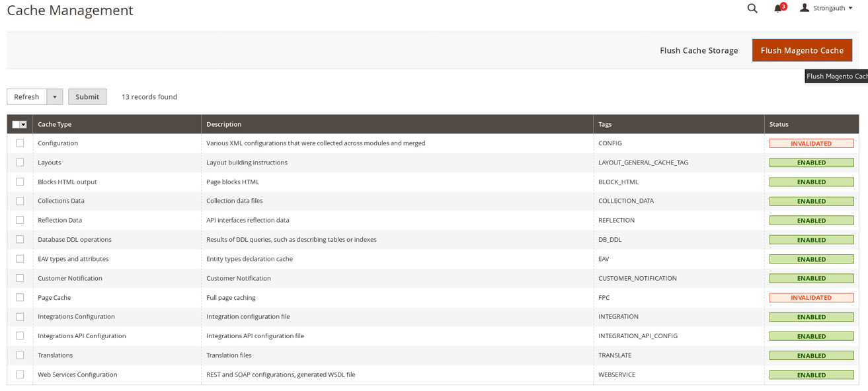Screen dimensions: 868x391
Task: Check the Configuration cache checkbox
Action: 20,143
